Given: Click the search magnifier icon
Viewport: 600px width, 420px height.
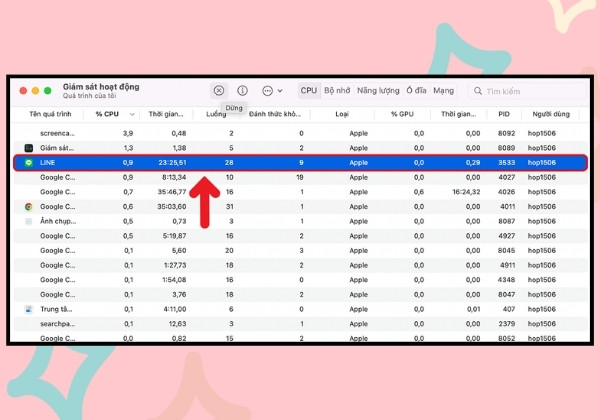Looking at the screenshot, I should click(x=478, y=91).
